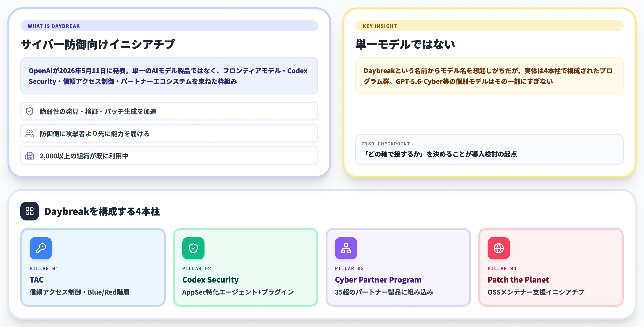Click the heading 単一モデルではない
644x327 pixels.
405,44
